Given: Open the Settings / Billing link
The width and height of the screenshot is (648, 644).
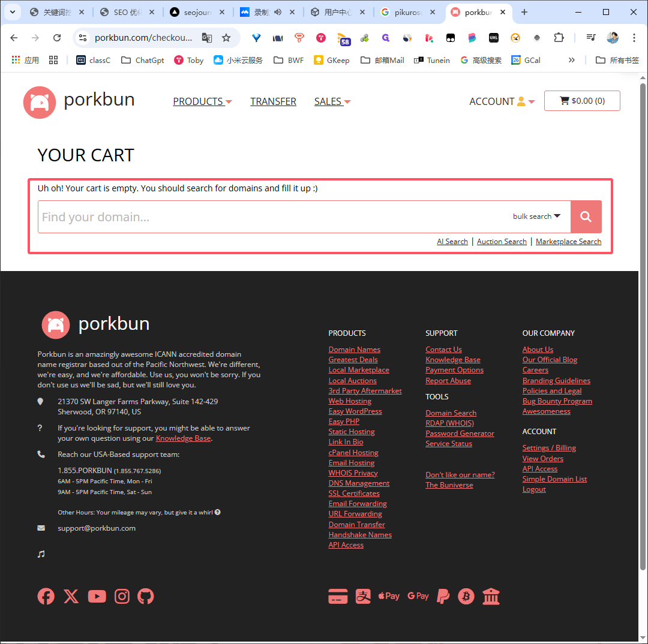Looking at the screenshot, I should click(x=549, y=448).
